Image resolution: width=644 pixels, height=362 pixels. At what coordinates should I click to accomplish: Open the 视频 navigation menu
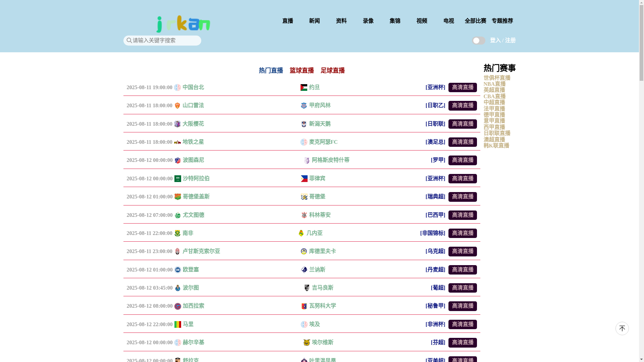(x=422, y=21)
